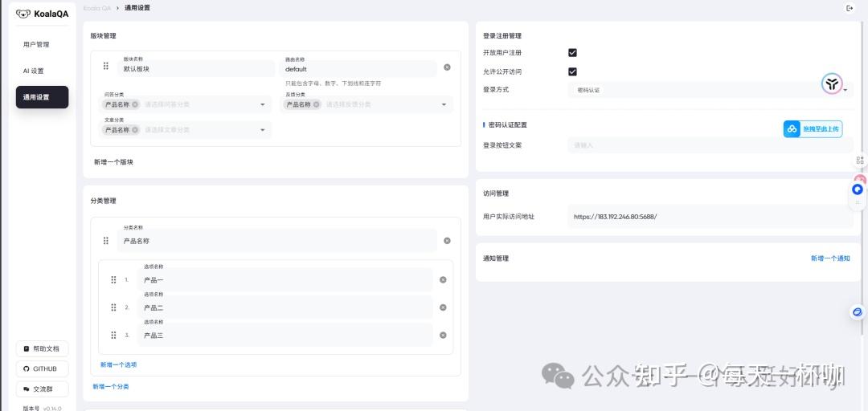Click the cloud icon on 拖拽至此上传 button

[x=792, y=129]
